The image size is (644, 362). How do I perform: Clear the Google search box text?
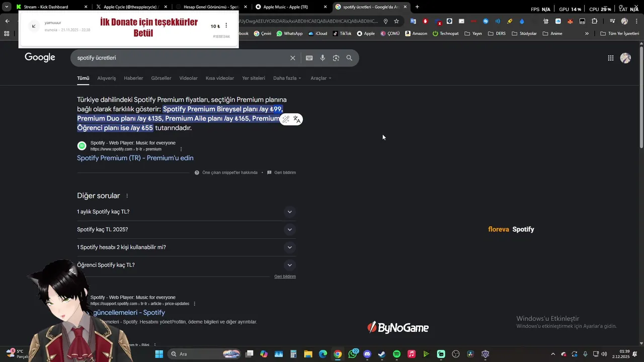click(x=292, y=58)
